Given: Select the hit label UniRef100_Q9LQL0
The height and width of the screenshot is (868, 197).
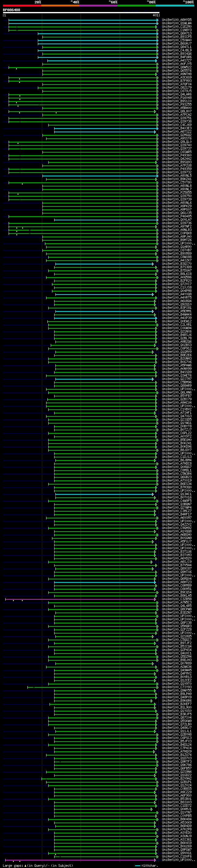Looking at the screenshot, I should (x=177, y=142).
